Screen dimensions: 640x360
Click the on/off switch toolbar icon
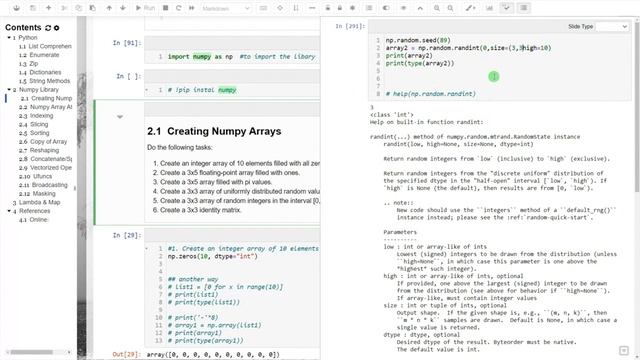click(386, 8)
